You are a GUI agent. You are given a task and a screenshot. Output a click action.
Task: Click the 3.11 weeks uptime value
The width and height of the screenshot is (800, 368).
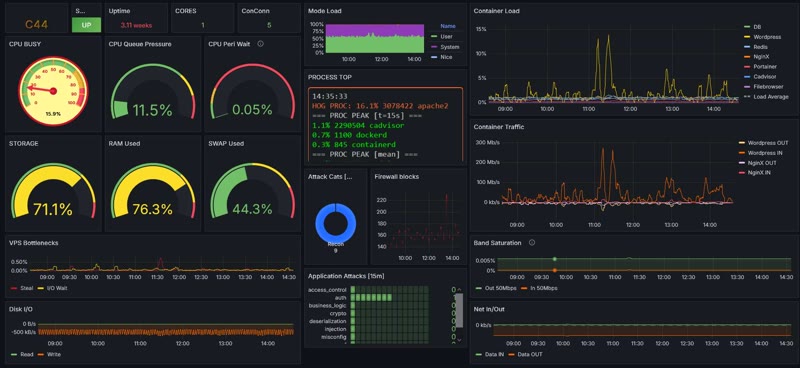136,25
